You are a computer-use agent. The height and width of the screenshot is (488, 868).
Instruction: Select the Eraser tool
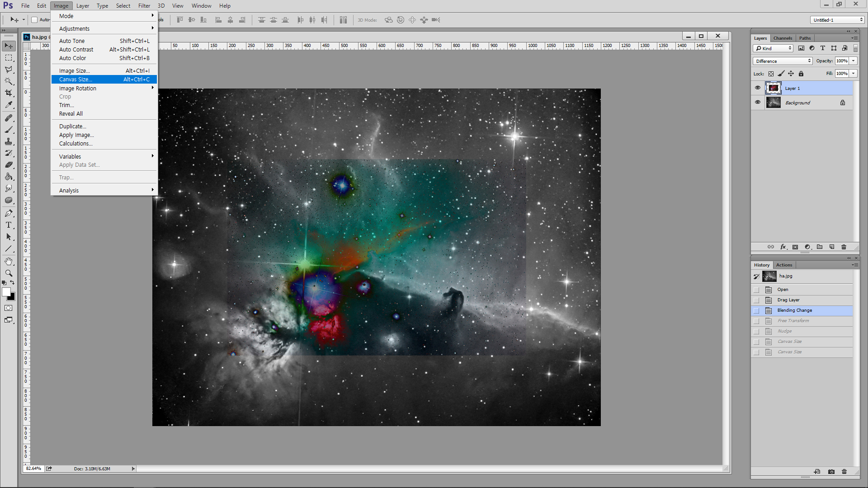click(x=9, y=165)
